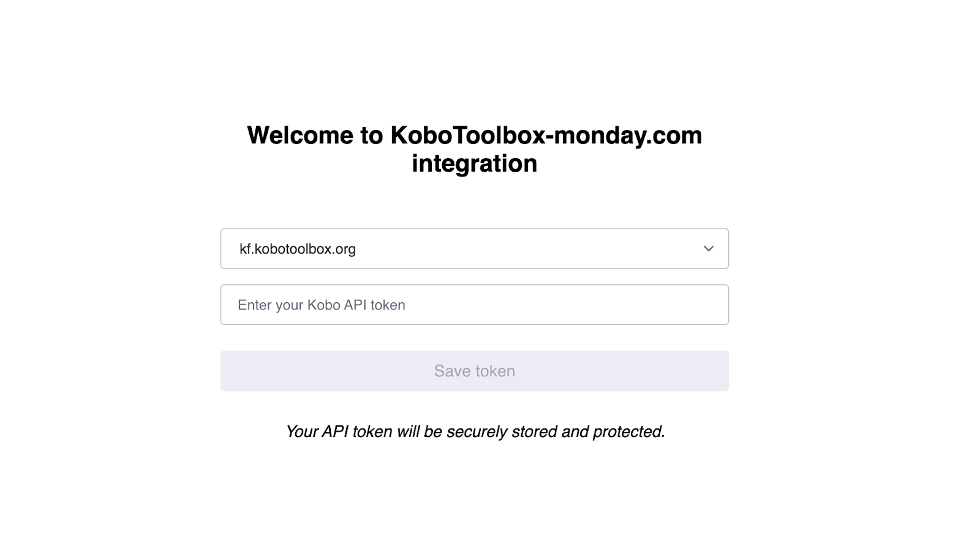Select the securely stored and protected message

pyautogui.click(x=475, y=432)
